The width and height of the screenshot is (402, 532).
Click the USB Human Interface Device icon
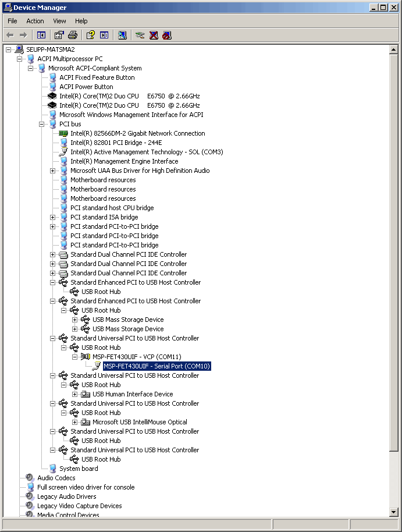point(86,394)
